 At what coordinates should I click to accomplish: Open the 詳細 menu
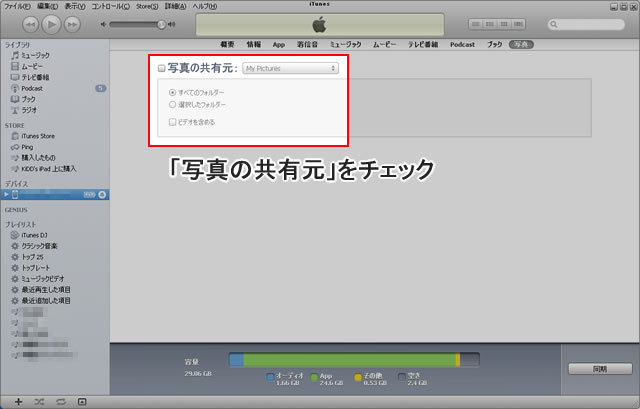[x=176, y=6]
